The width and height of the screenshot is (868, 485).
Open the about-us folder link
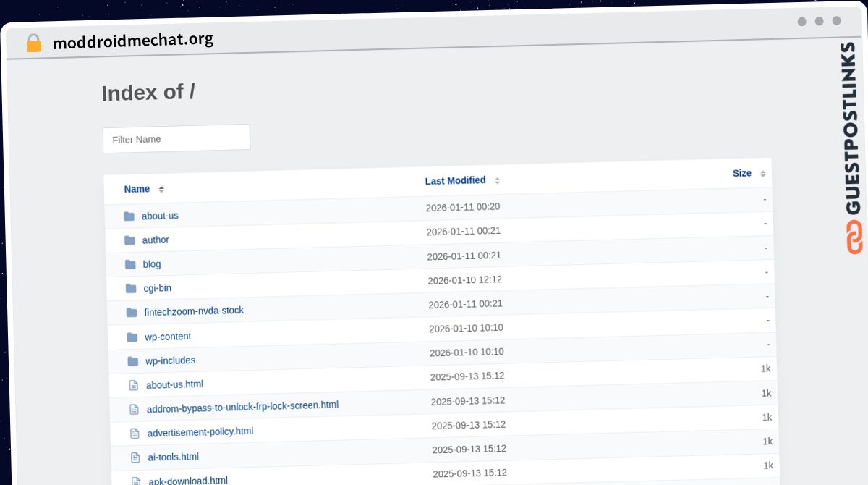pos(160,216)
